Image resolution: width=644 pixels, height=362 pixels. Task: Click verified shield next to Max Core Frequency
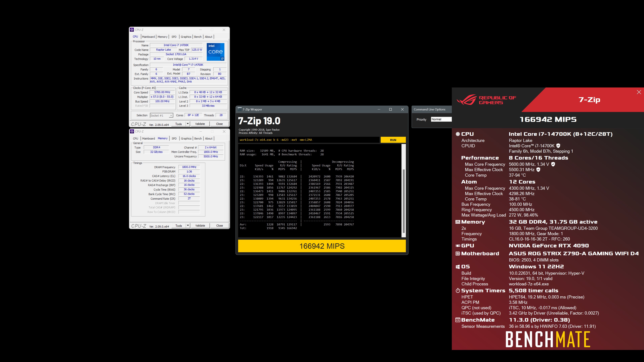[x=553, y=164]
